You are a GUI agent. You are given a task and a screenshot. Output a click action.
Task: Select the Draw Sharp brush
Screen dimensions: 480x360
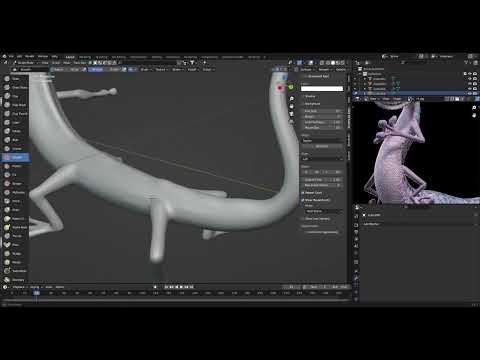pos(15,87)
